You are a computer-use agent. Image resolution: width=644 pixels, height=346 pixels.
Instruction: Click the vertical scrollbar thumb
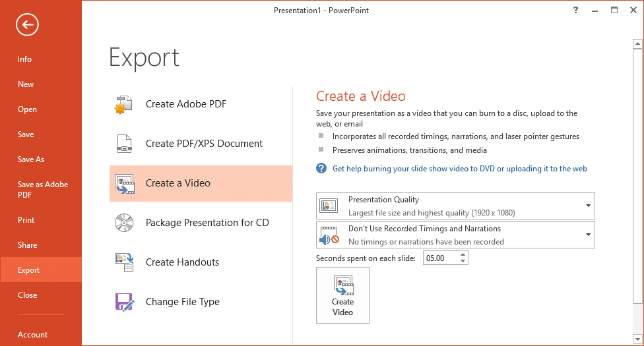pos(637,177)
